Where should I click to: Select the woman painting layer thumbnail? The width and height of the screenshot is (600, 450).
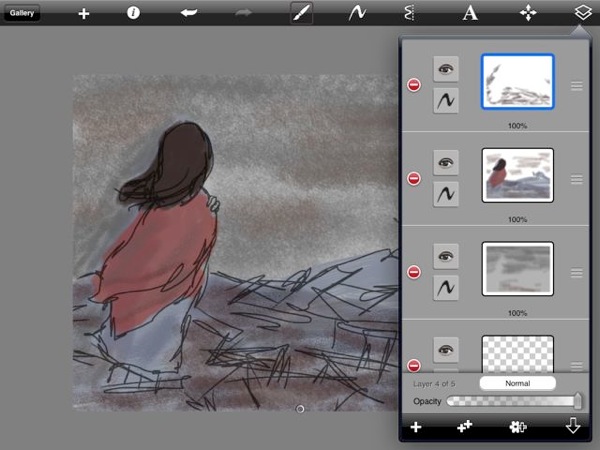click(x=517, y=175)
